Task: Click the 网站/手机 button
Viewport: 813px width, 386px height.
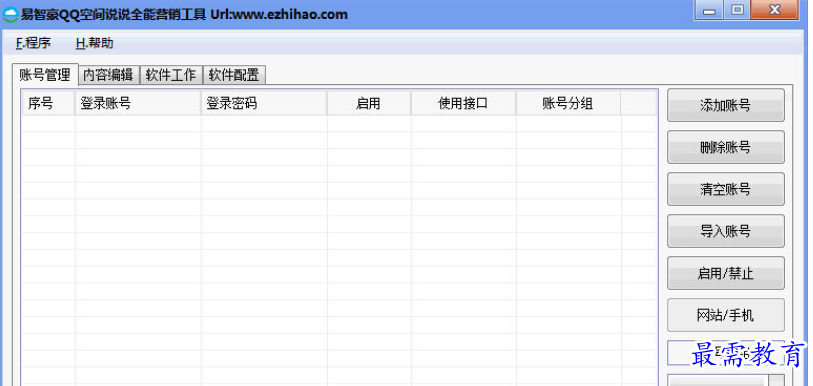Action: (x=725, y=315)
